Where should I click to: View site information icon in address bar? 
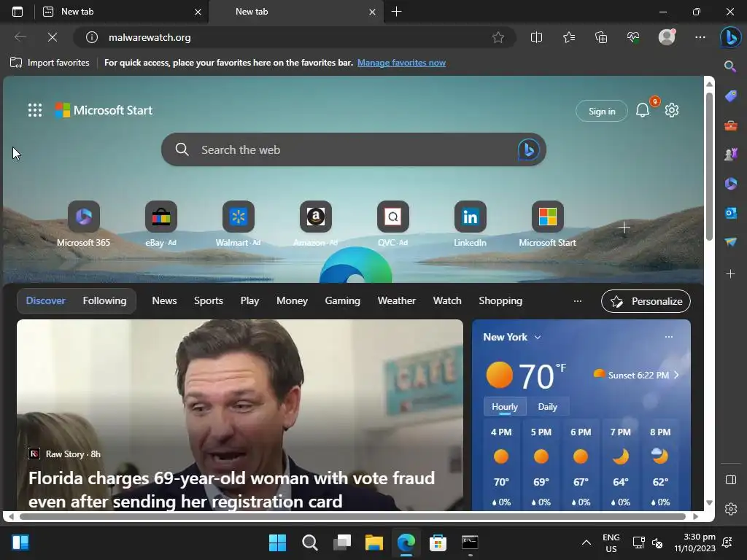pos(92,37)
